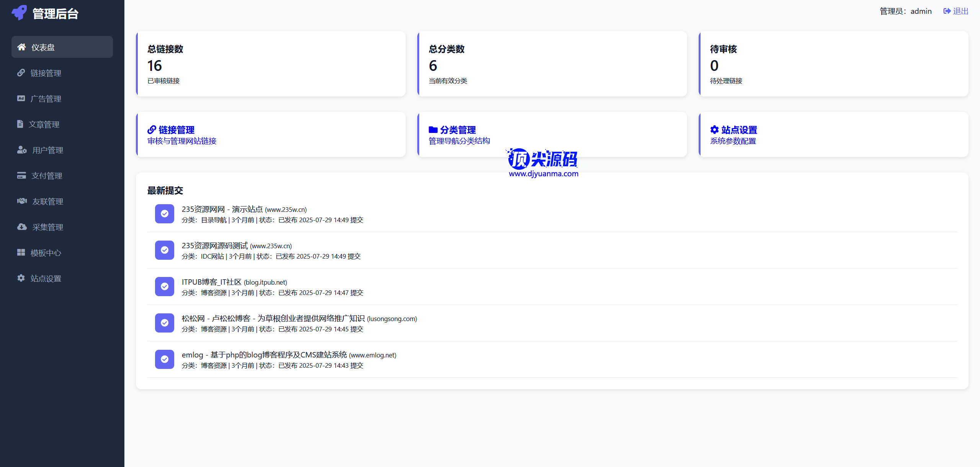The width and height of the screenshot is (980, 467).
Task: Click check badge for 235资源网网 演示站点
Action: coord(165,214)
